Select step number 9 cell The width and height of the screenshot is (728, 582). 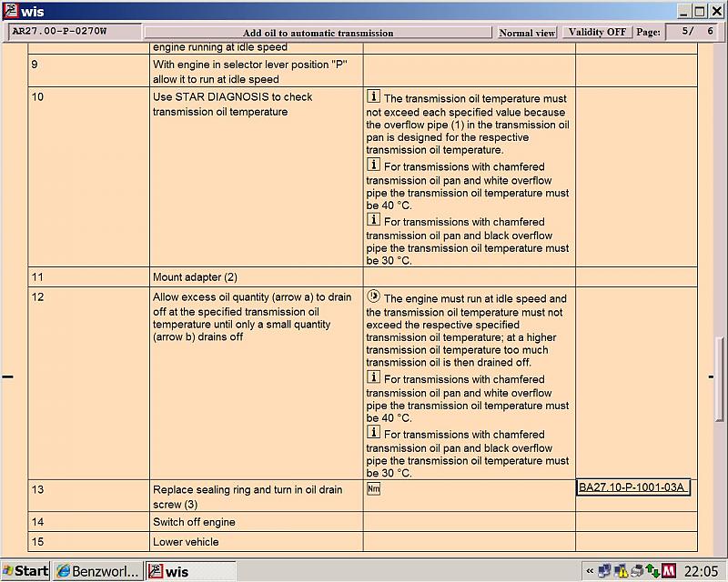click(88, 71)
